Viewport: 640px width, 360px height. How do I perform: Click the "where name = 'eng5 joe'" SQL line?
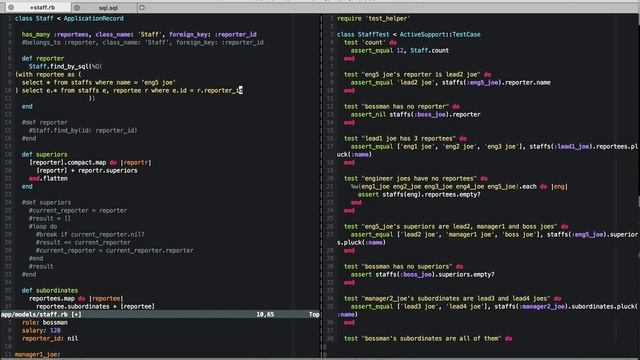pos(99,82)
